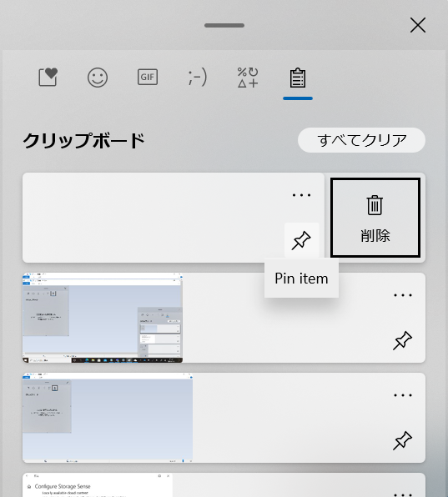Pin the third screenshot clipboard item

point(403,440)
